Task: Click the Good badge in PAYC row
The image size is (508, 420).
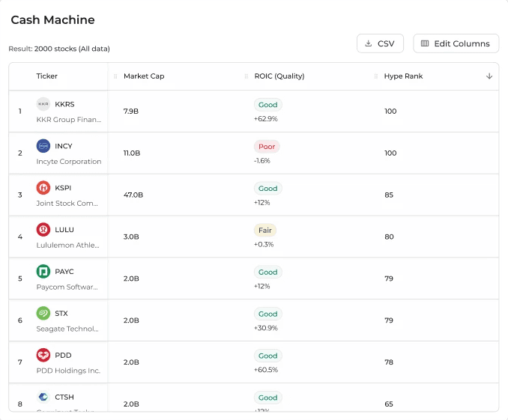Action: coord(268,272)
